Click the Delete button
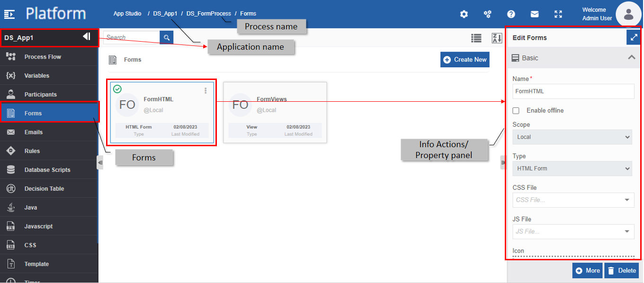 point(621,271)
